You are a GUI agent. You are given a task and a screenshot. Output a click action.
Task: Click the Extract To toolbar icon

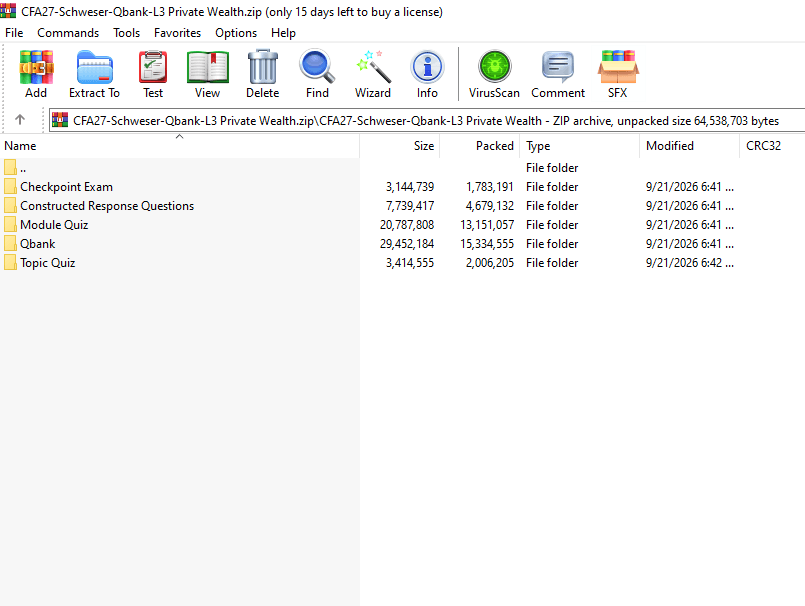[x=94, y=73]
